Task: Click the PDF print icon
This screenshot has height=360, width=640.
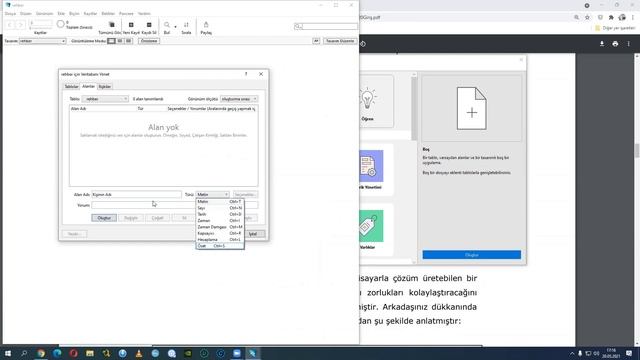Action: [615, 44]
